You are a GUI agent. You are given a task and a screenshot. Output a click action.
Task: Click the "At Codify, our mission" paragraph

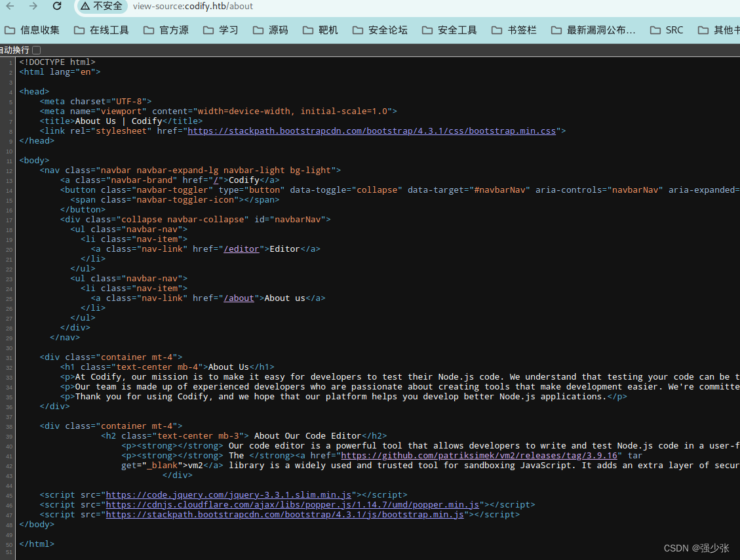point(400,377)
